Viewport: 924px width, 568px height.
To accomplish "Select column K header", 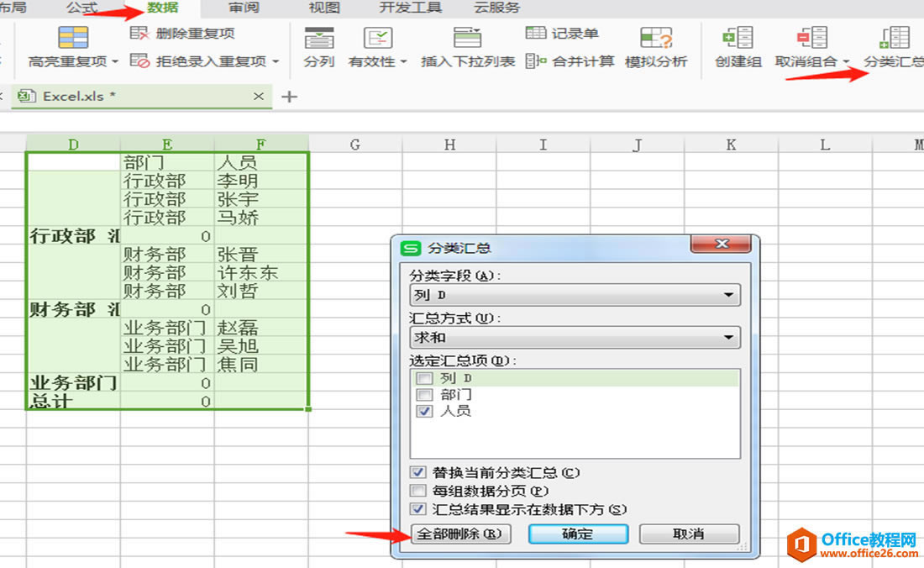I will tap(732, 144).
